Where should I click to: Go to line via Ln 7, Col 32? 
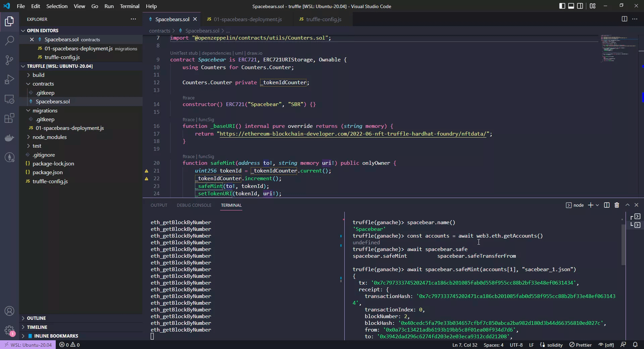click(x=464, y=345)
